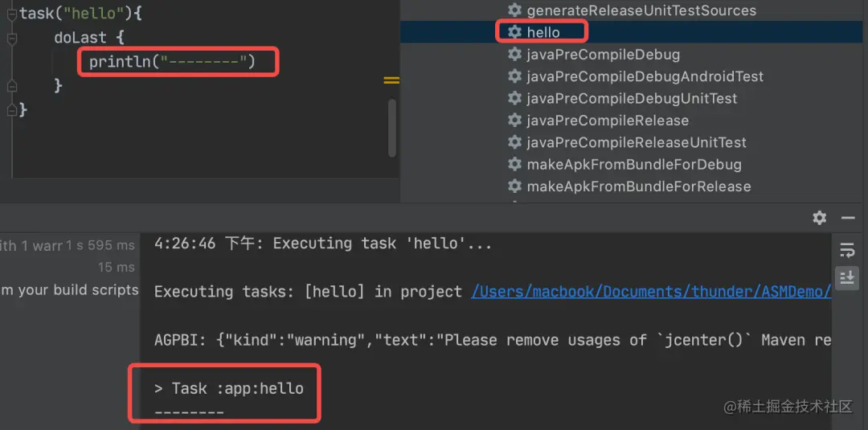Toggle scroll to end of console
The height and width of the screenshot is (430, 868).
tap(847, 276)
